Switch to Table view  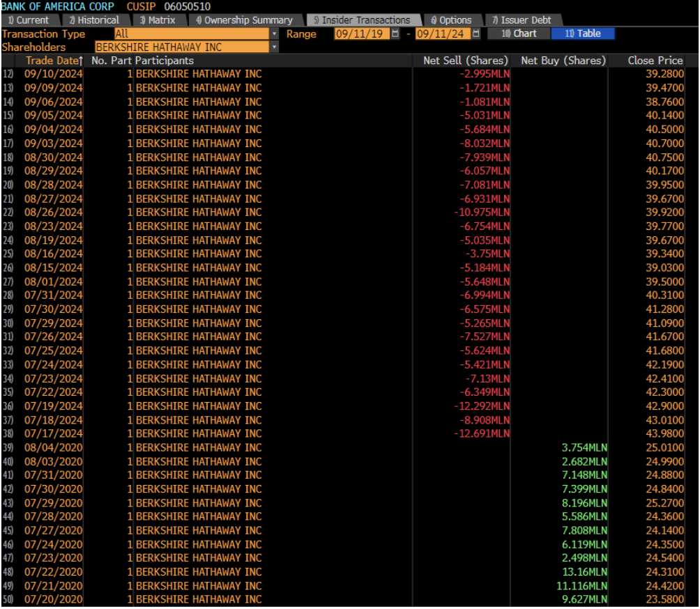click(583, 34)
